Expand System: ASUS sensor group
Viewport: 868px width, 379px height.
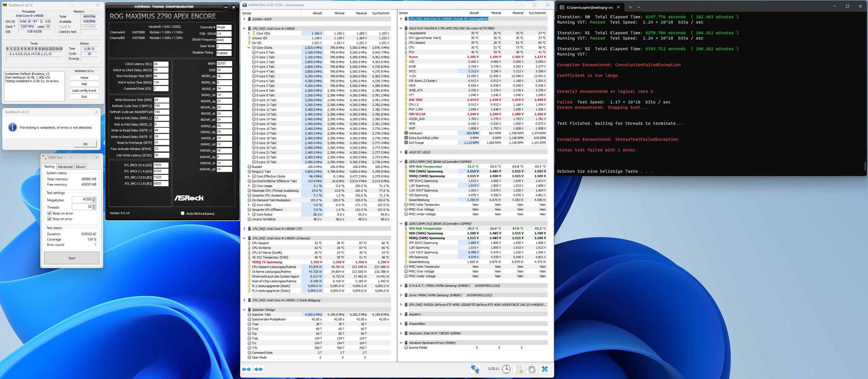click(245, 19)
